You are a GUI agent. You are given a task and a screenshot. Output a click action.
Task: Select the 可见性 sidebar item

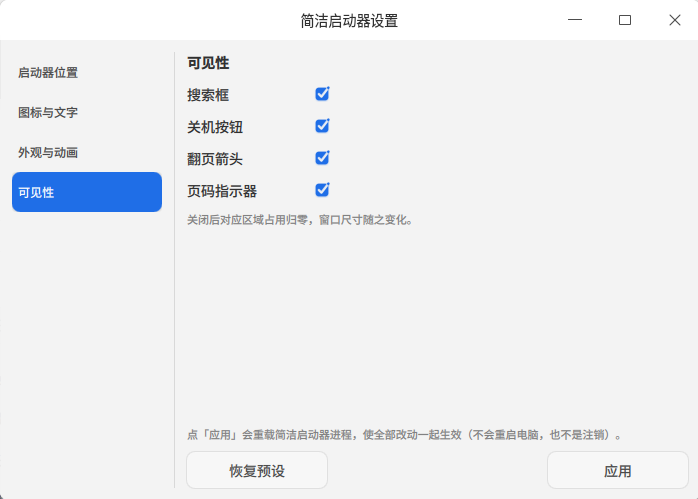tap(87, 192)
